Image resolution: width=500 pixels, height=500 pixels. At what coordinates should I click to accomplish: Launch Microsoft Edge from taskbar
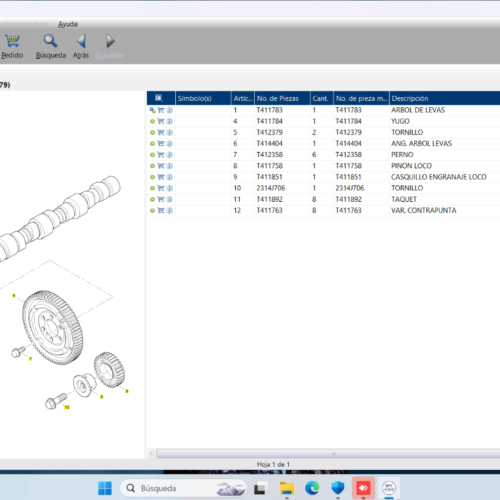[x=312, y=488]
